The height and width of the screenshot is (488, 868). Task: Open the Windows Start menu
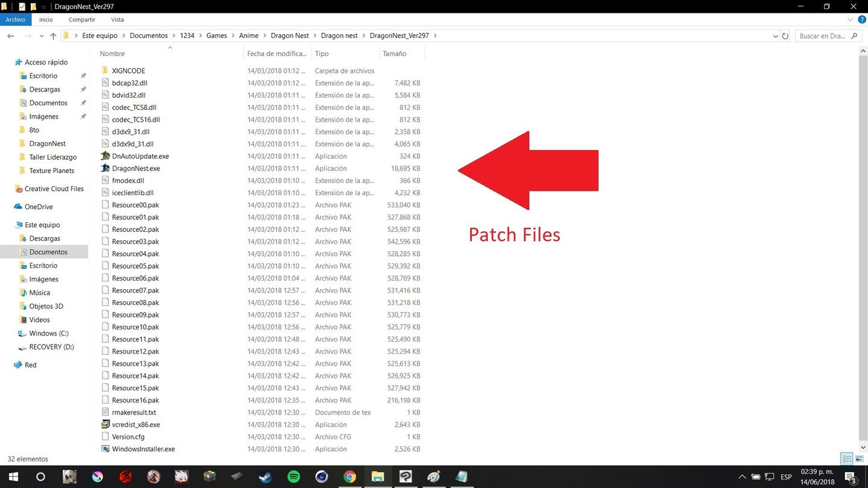click(x=13, y=477)
